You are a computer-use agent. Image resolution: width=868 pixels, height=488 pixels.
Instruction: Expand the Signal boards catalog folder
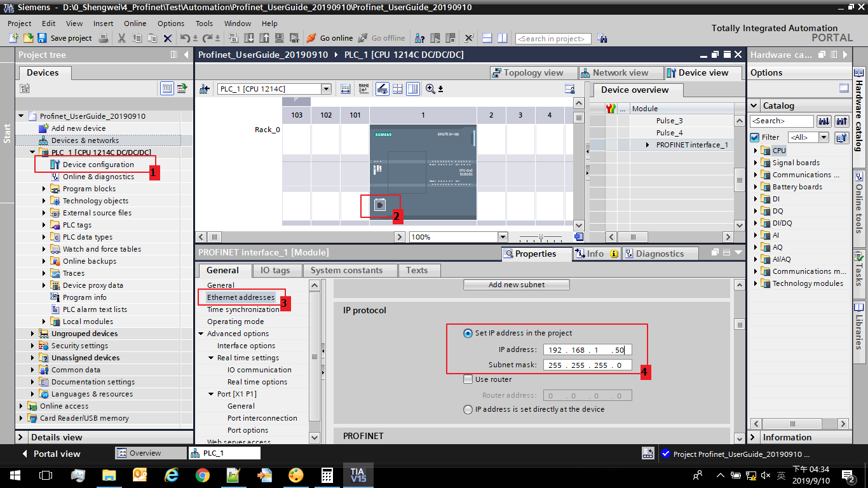[x=756, y=163]
